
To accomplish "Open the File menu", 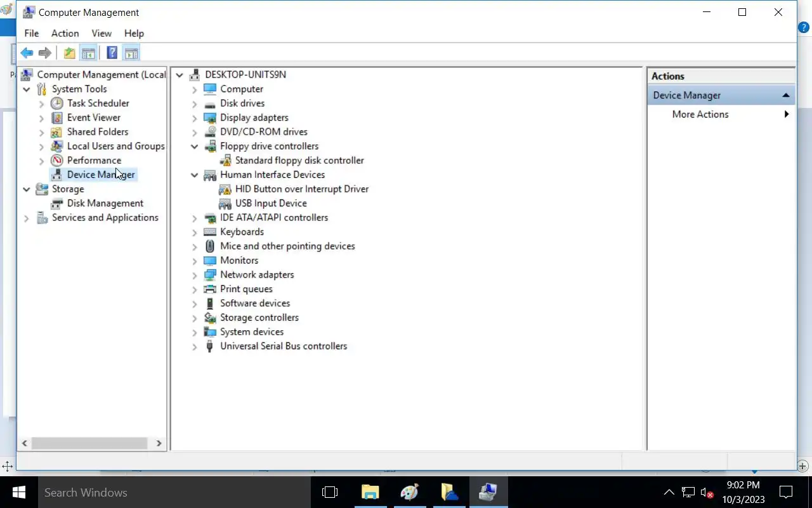I will 31,33.
